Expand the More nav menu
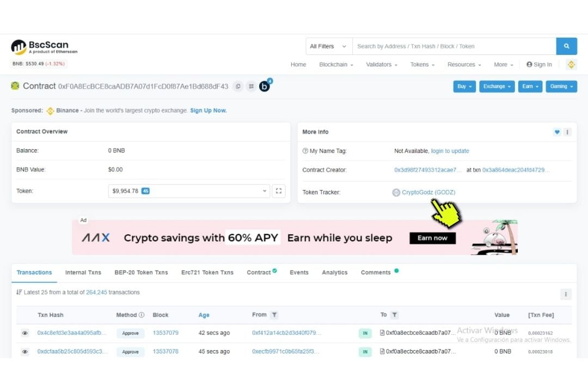This screenshot has height=392, width=588. pos(504,65)
